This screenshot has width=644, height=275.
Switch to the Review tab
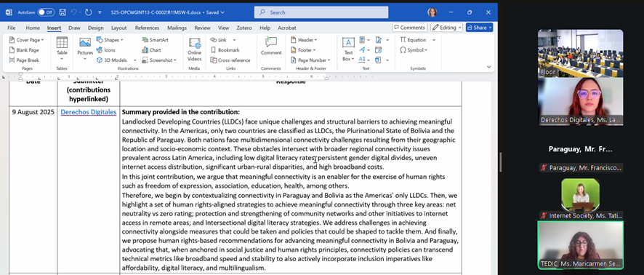coord(202,28)
